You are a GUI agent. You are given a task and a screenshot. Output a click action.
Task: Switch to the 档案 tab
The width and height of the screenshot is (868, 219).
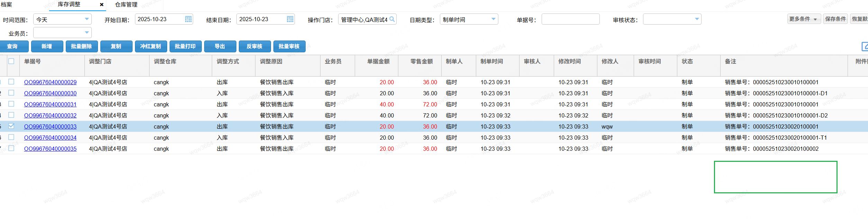[x=6, y=5]
